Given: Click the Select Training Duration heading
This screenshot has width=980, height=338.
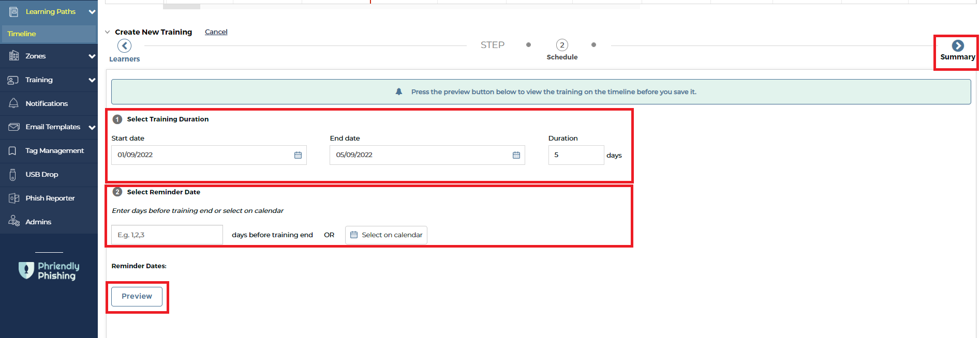Looking at the screenshot, I should pyautogui.click(x=168, y=119).
